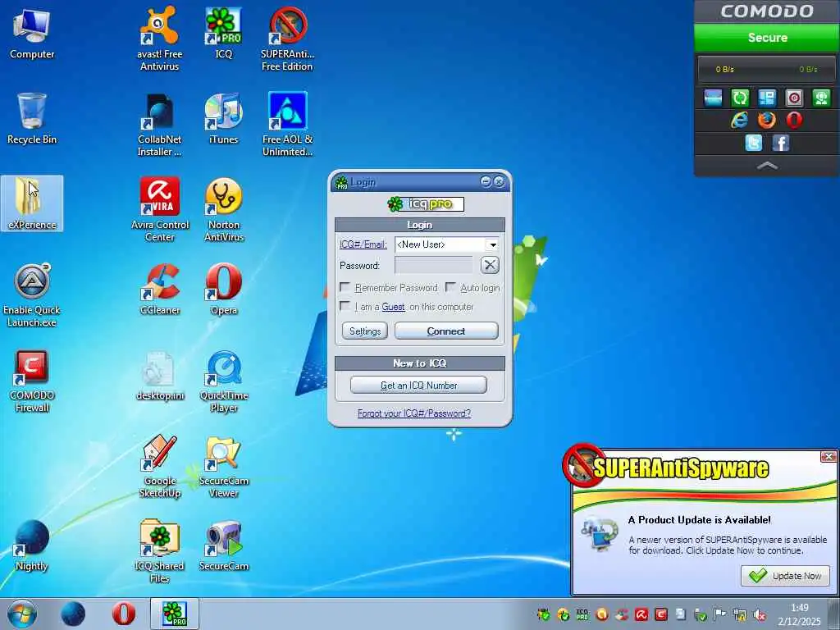Click the live support headset icon in COMODO widget
The width and height of the screenshot is (840, 630).
(x=821, y=98)
